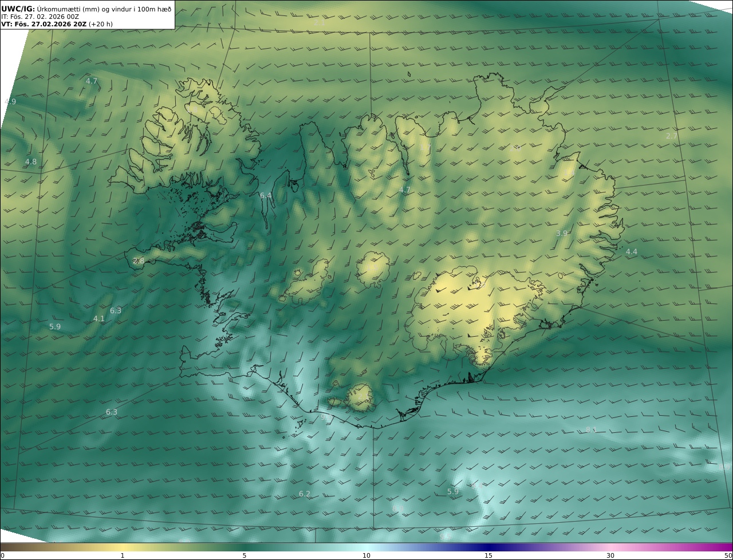Click the 3.9 value label on the map

pyautogui.click(x=562, y=233)
